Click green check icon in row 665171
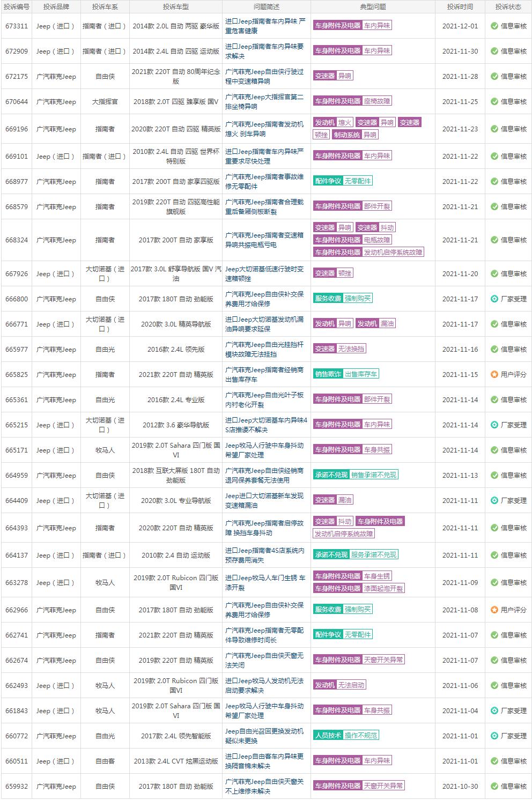 494,450
